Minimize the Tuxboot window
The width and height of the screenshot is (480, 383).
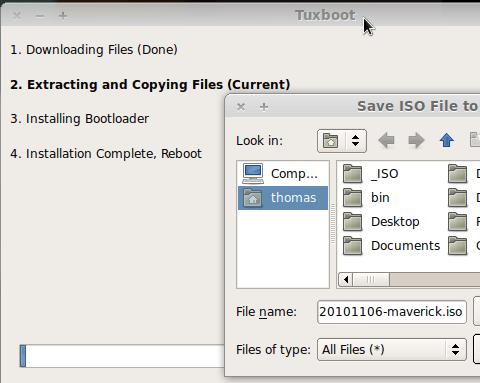click(x=40, y=15)
